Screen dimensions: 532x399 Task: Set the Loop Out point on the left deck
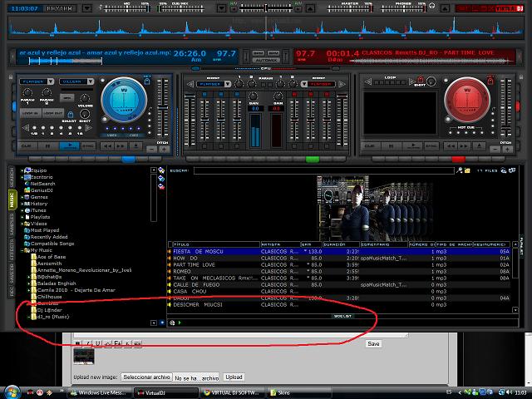coord(53,113)
